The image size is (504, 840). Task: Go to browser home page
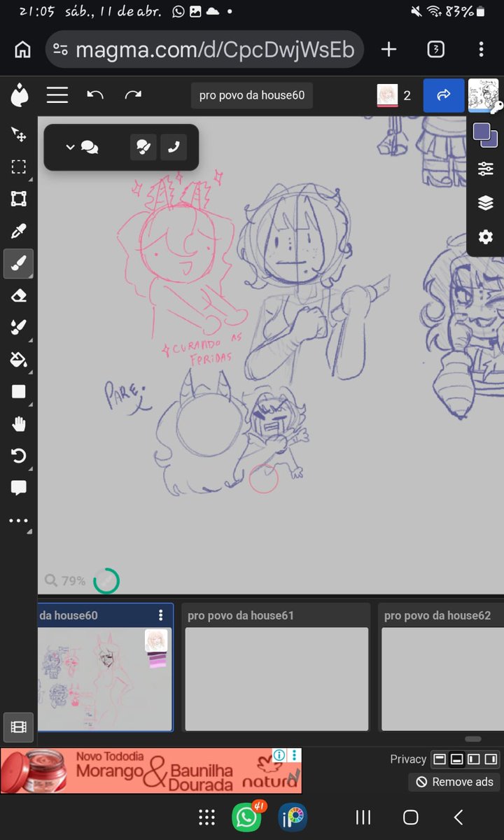[x=22, y=50]
